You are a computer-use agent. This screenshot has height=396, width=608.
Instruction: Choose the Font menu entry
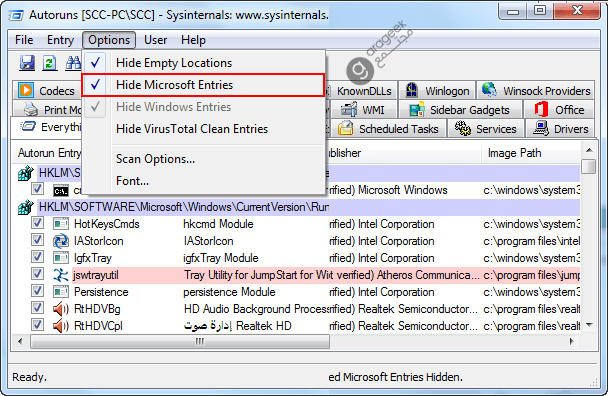[203, 181]
